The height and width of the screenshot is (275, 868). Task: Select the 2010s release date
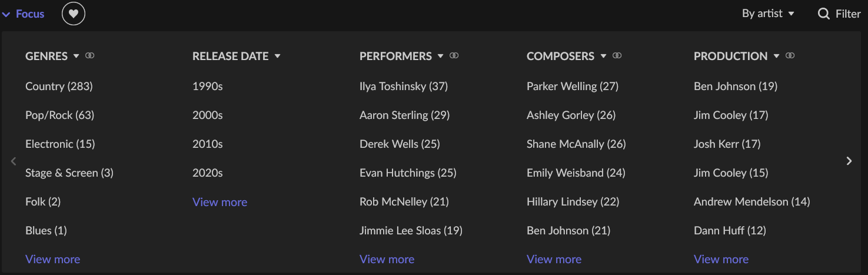click(208, 144)
